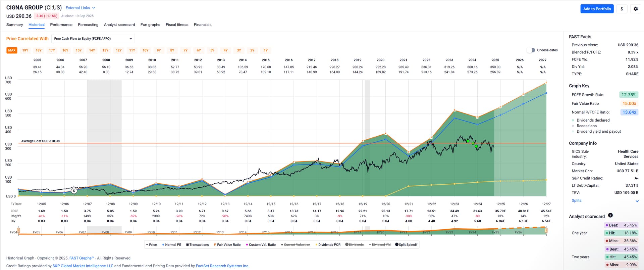This screenshot has height=270, width=644.
Task: Toggle the Choose dates switch
Action: tap(531, 50)
